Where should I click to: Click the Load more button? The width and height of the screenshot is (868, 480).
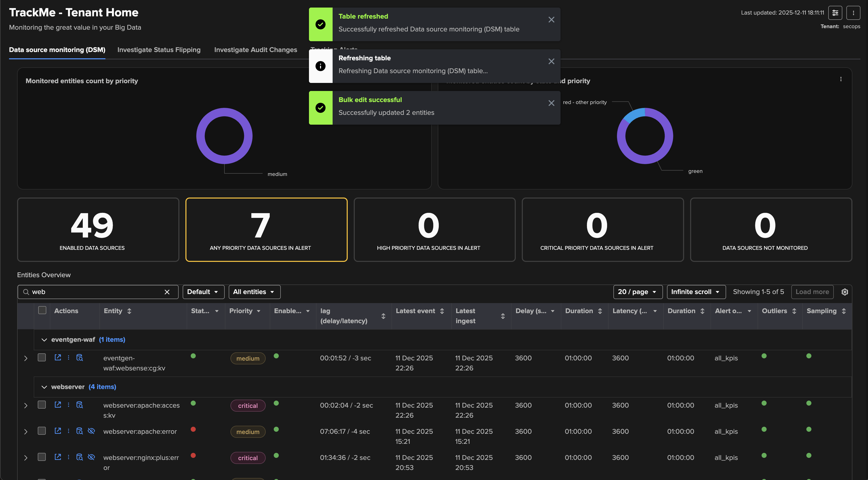coord(812,292)
